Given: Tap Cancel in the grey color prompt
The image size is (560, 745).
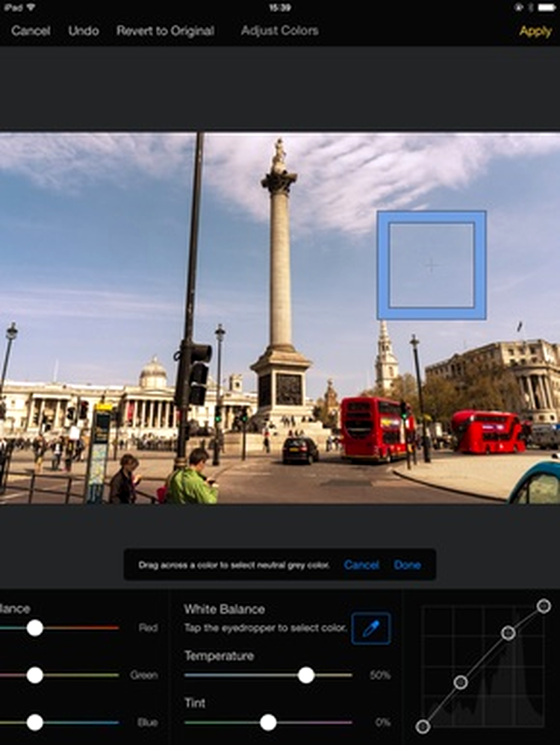Looking at the screenshot, I should tap(361, 565).
